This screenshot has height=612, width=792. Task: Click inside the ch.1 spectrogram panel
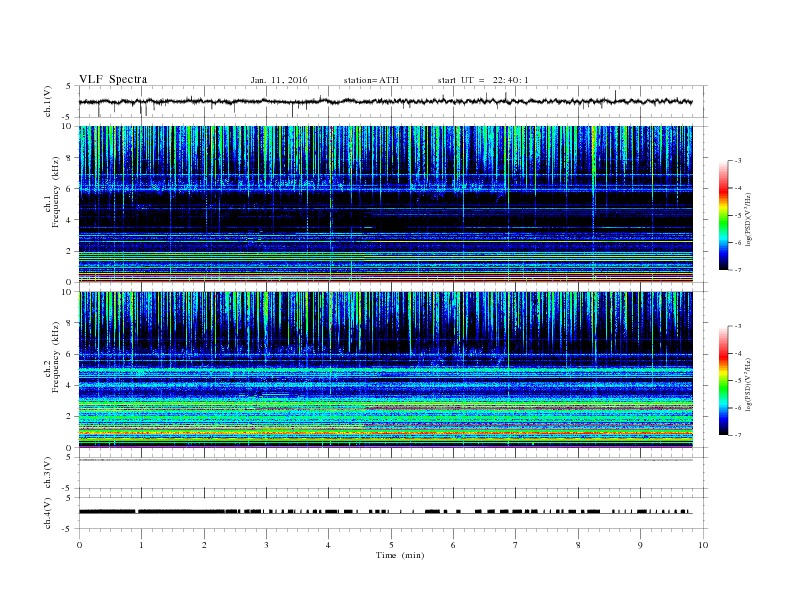pos(385,204)
